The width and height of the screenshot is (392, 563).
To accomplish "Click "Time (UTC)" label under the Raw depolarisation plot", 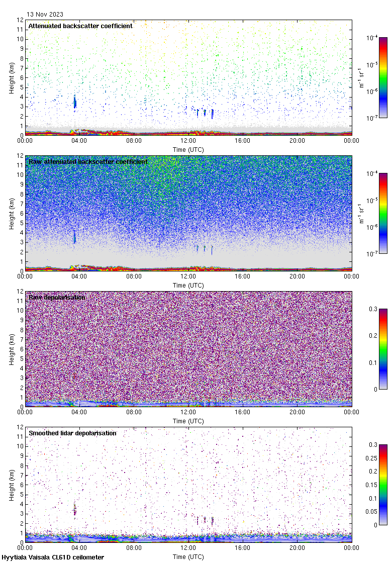I will (188, 421).
